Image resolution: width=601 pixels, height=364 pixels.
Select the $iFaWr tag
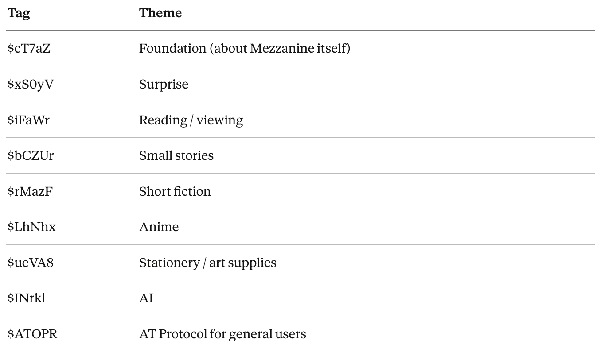coord(28,120)
